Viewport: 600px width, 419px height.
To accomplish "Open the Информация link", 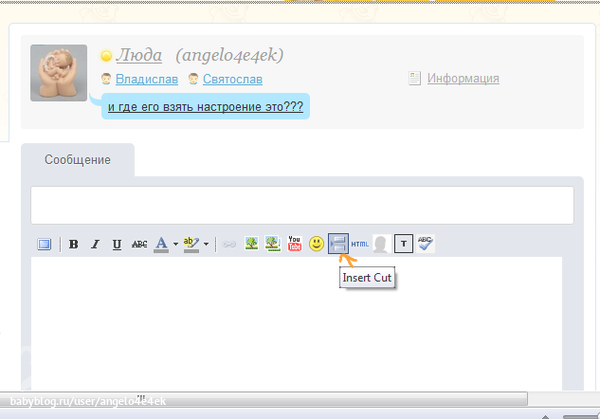I will tap(462, 79).
